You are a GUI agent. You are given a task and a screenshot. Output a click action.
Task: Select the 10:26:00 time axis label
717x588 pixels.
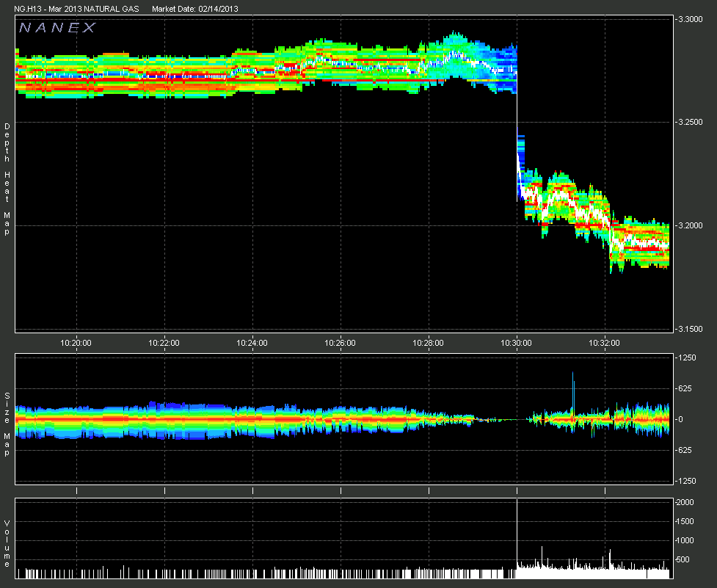[340, 343]
